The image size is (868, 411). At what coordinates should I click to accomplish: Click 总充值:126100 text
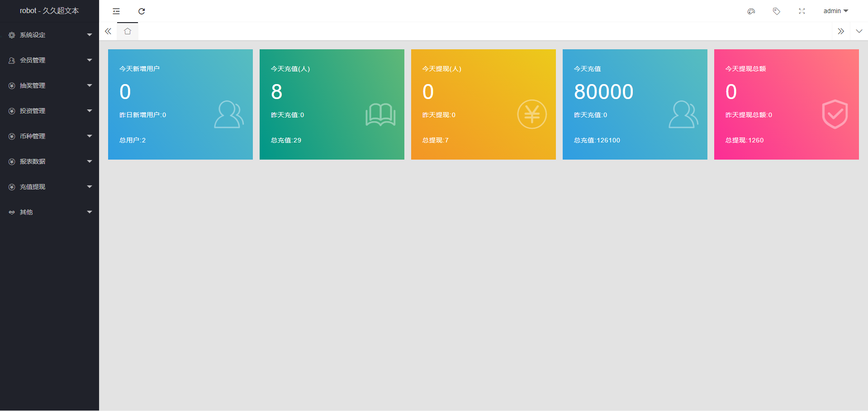pos(597,140)
